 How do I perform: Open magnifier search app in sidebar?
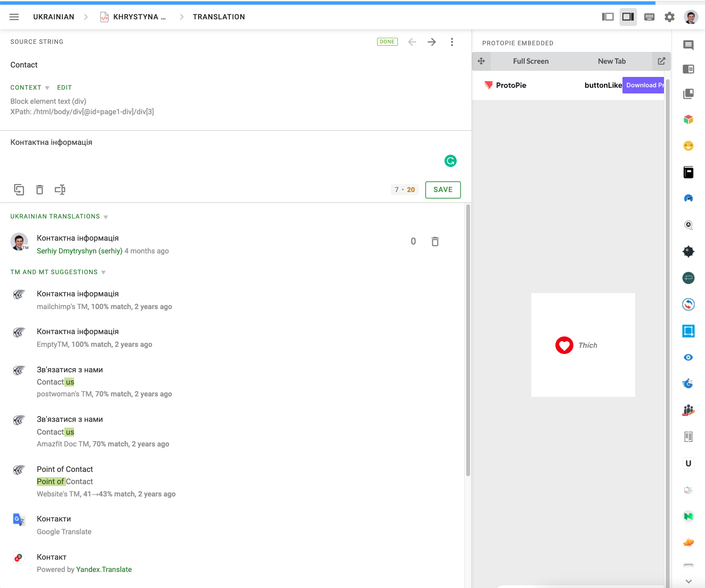pyautogui.click(x=688, y=225)
